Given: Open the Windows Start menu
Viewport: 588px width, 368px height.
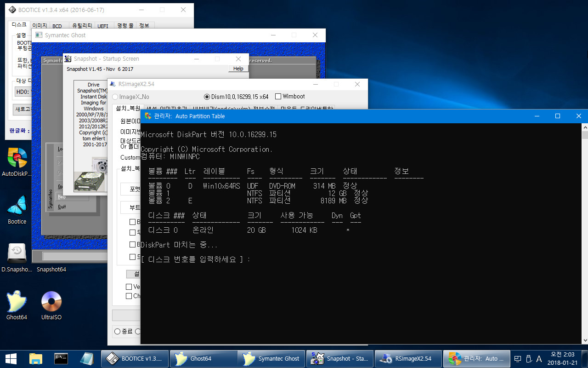Looking at the screenshot, I should [x=11, y=358].
